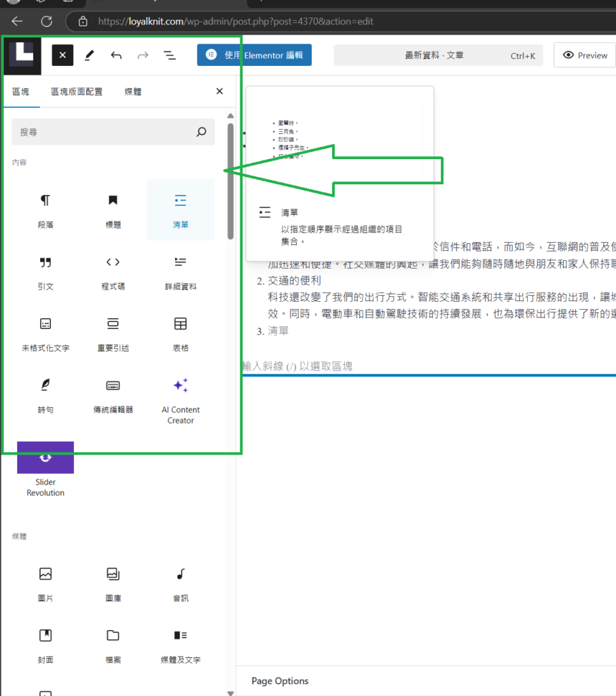
Task: Click the 使用 Elementor 編輯 button
Action: click(x=254, y=55)
